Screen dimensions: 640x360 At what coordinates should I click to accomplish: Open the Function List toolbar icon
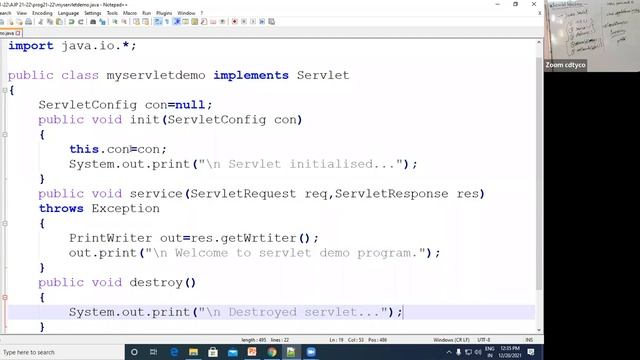(x=203, y=22)
